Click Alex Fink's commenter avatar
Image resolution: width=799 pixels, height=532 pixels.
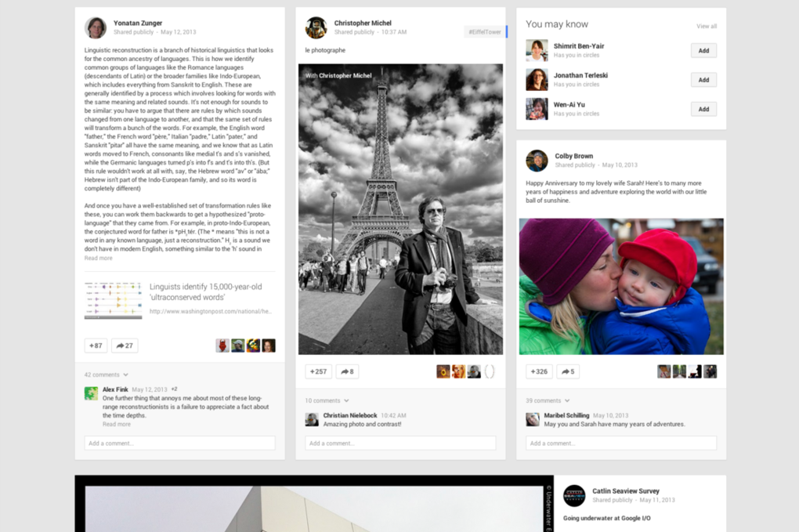point(92,393)
